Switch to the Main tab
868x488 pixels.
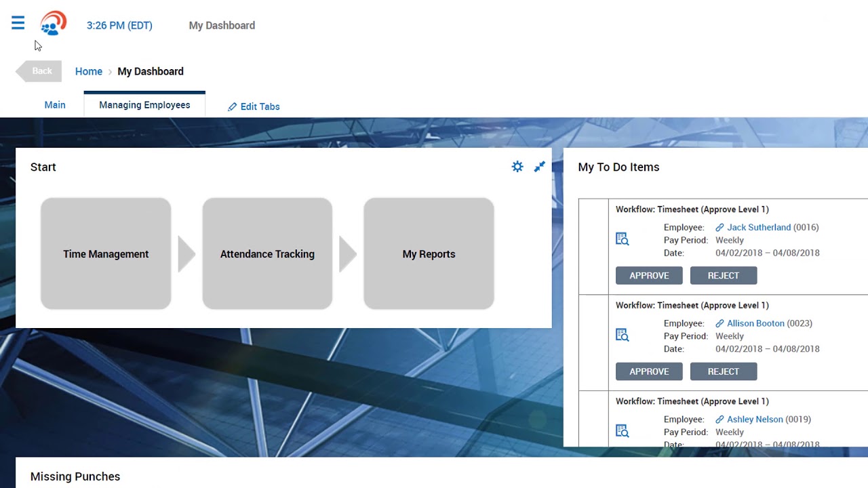point(55,105)
